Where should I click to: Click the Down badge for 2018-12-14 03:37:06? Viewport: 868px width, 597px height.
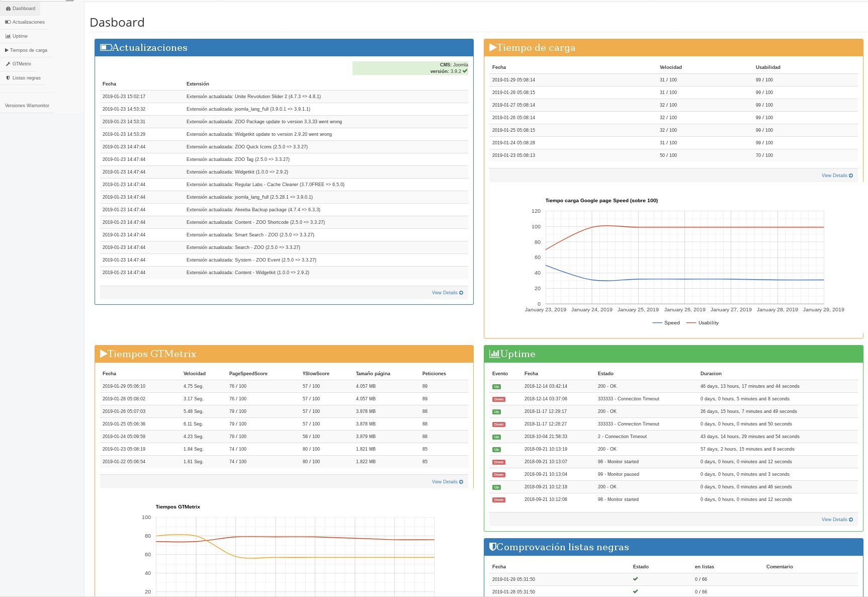point(498,399)
